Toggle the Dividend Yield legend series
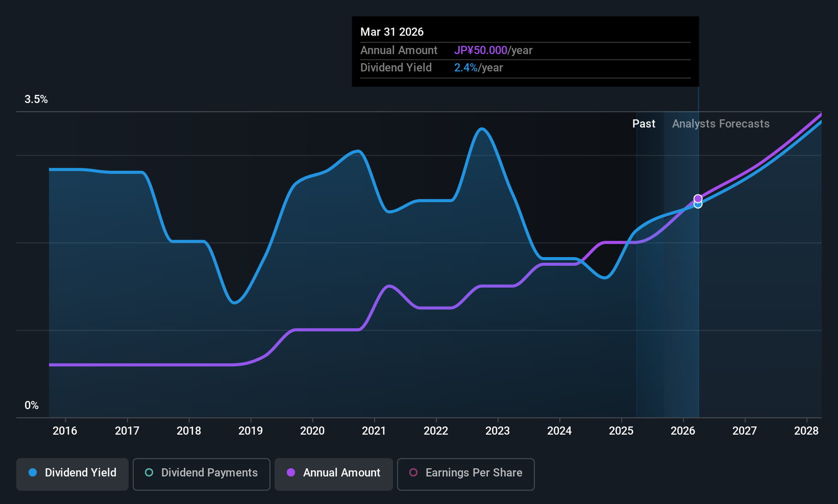The height and width of the screenshot is (504, 838). point(72,474)
